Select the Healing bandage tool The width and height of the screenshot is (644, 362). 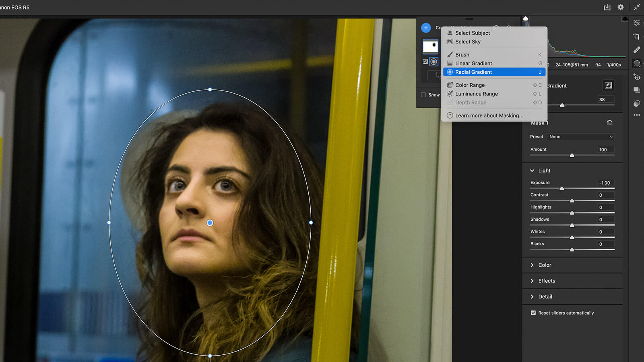(x=637, y=50)
